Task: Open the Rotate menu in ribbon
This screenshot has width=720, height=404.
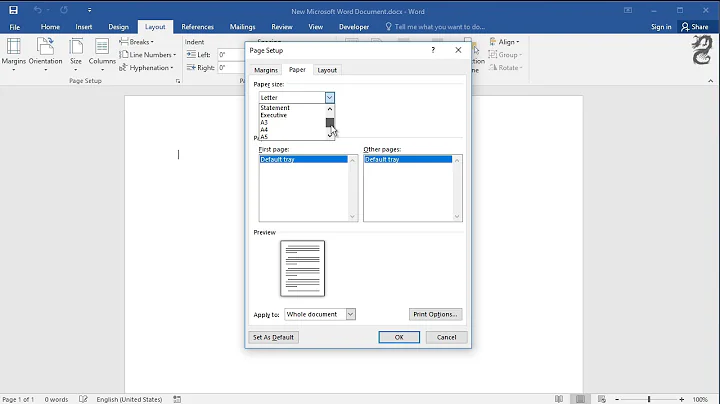Action: pyautogui.click(x=505, y=67)
